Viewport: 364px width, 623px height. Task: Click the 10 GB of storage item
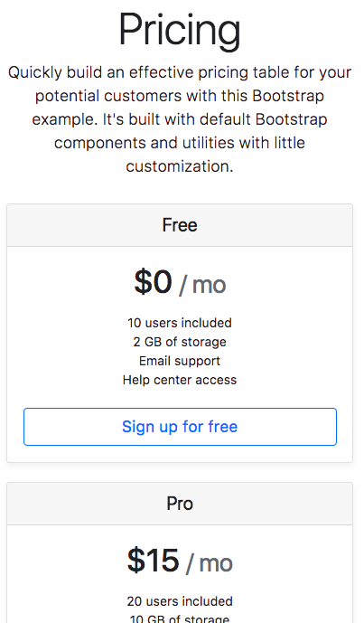[180, 618]
